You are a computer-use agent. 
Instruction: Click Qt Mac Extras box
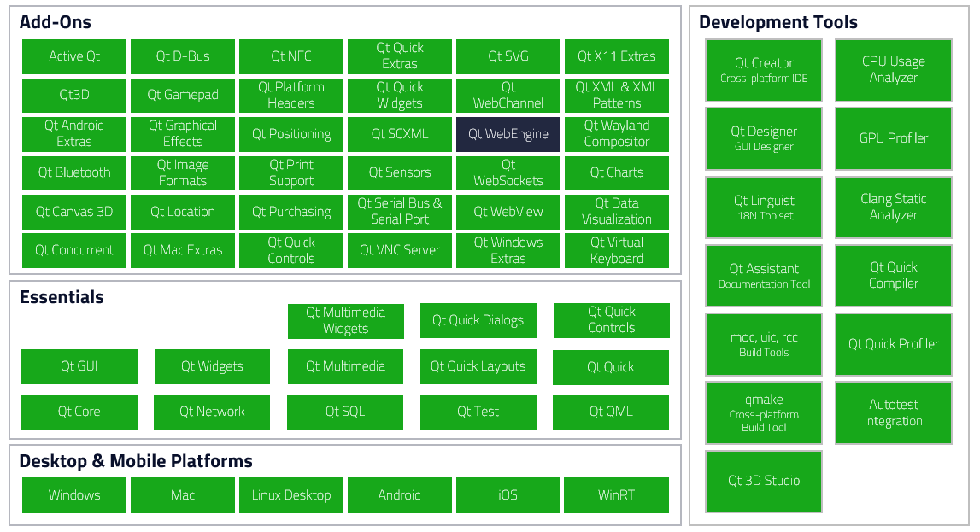click(183, 250)
